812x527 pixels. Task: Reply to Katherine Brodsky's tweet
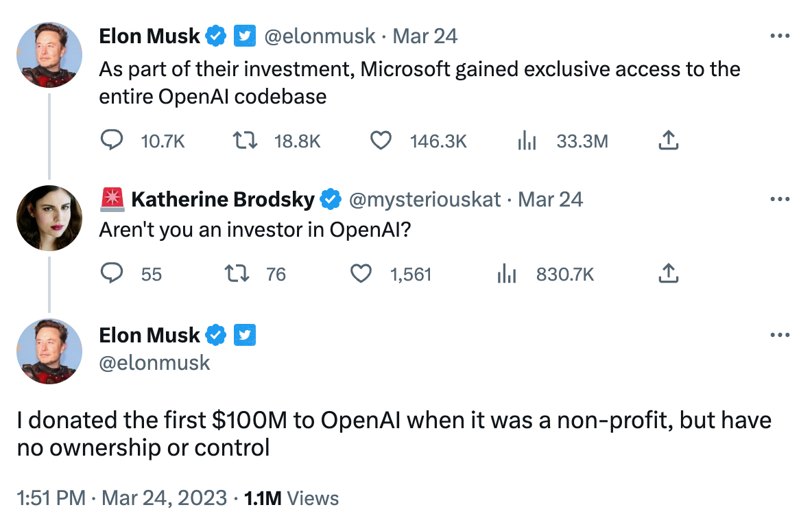[112, 274]
